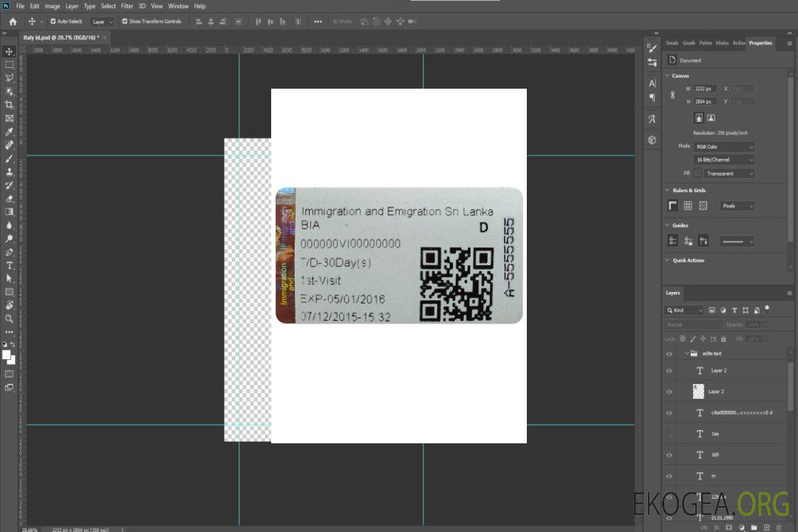This screenshot has width=798, height=532.
Task: Open the 16 Bits/Channel dropdown
Action: coord(724,160)
